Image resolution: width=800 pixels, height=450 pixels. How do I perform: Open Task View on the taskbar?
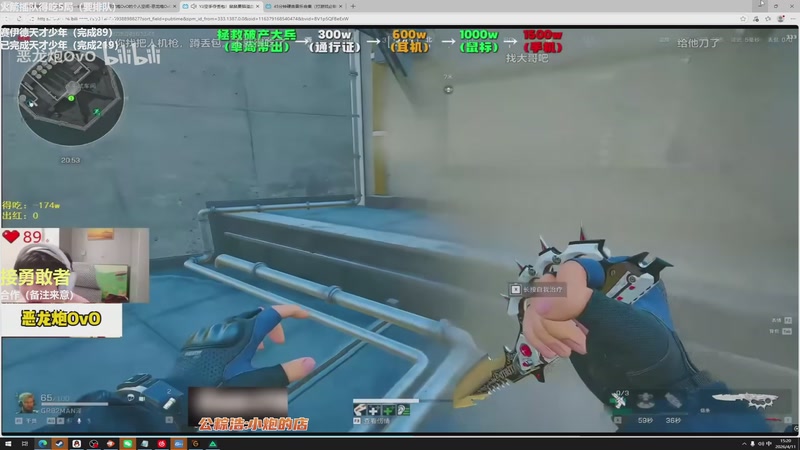point(24,444)
